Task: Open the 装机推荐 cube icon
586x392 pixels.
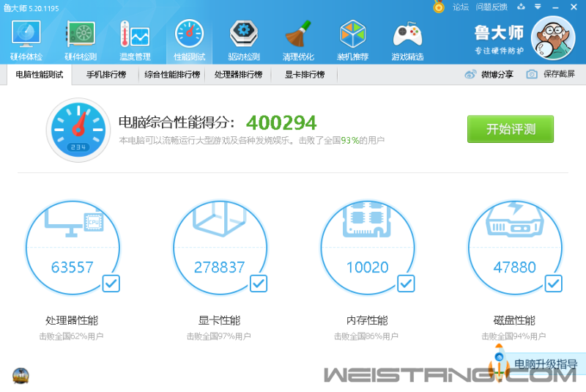Action: [x=352, y=40]
